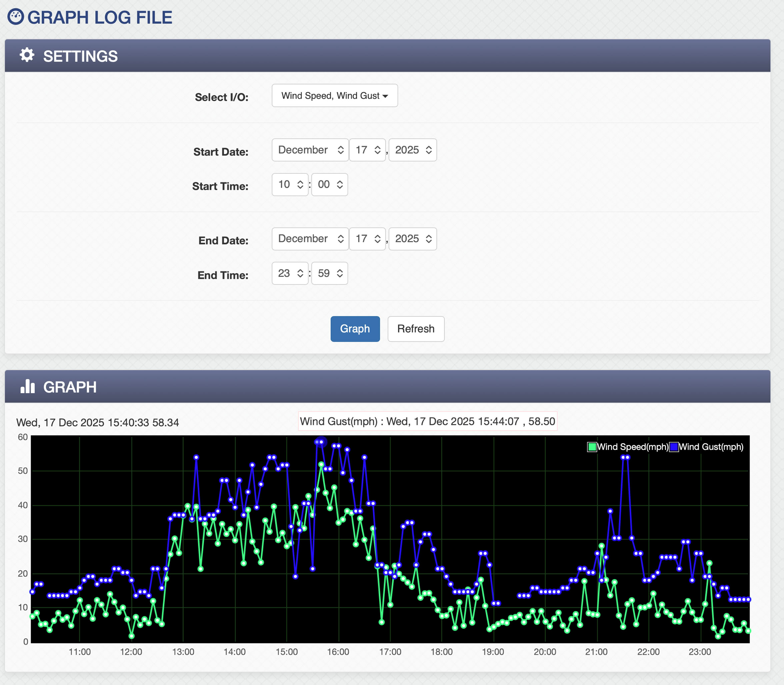Toggle the green Wind Speed legend swatch
This screenshot has height=685, width=784.
pyautogui.click(x=592, y=447)
